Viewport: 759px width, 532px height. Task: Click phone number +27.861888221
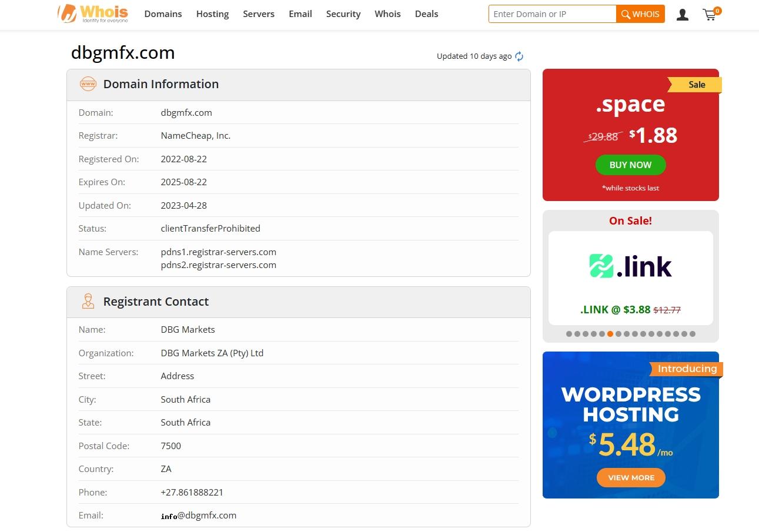click(x=192, y=493)
